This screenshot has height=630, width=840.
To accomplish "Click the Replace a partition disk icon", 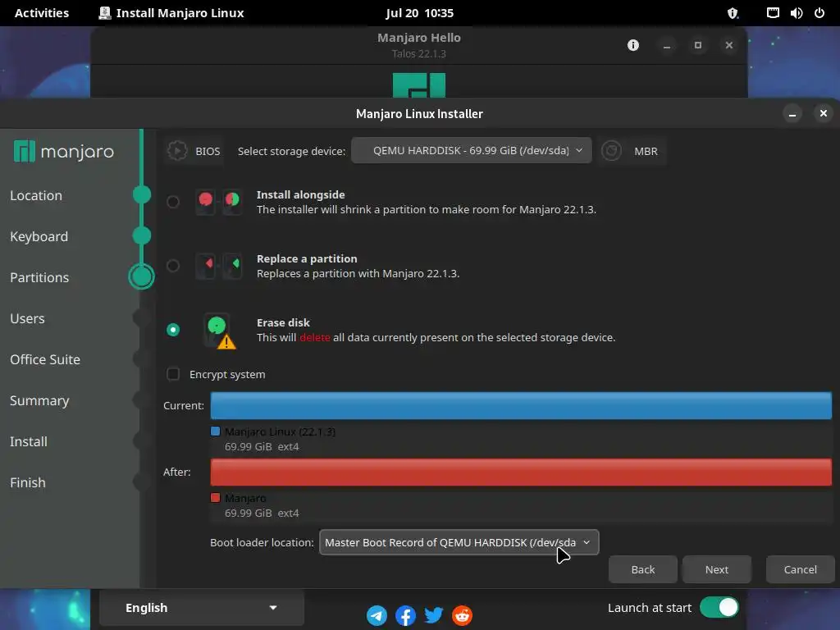I will point(218,266).
